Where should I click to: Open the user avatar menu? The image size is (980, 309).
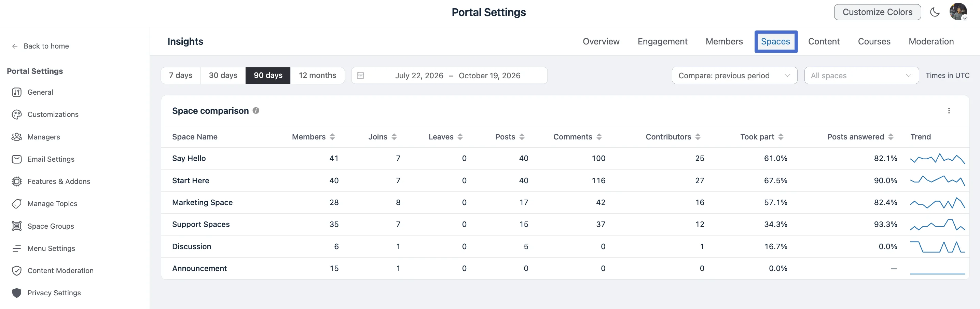click(x=958, y=12)
